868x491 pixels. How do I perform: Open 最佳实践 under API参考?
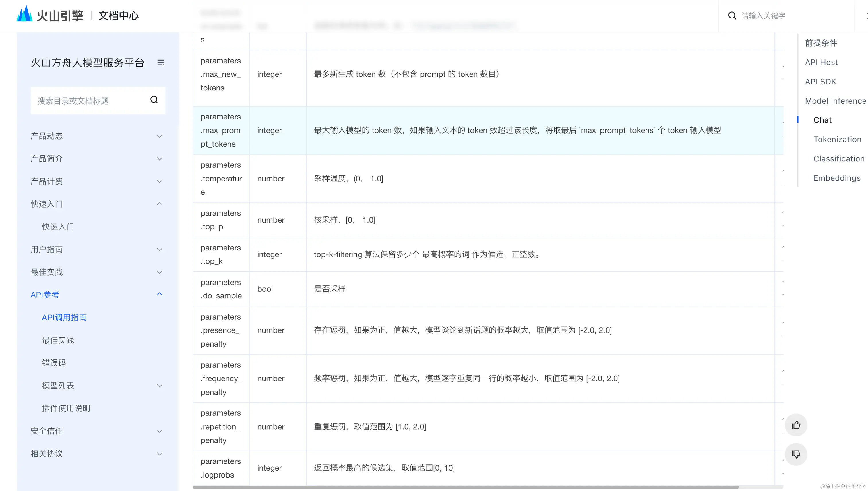(58, 340)
